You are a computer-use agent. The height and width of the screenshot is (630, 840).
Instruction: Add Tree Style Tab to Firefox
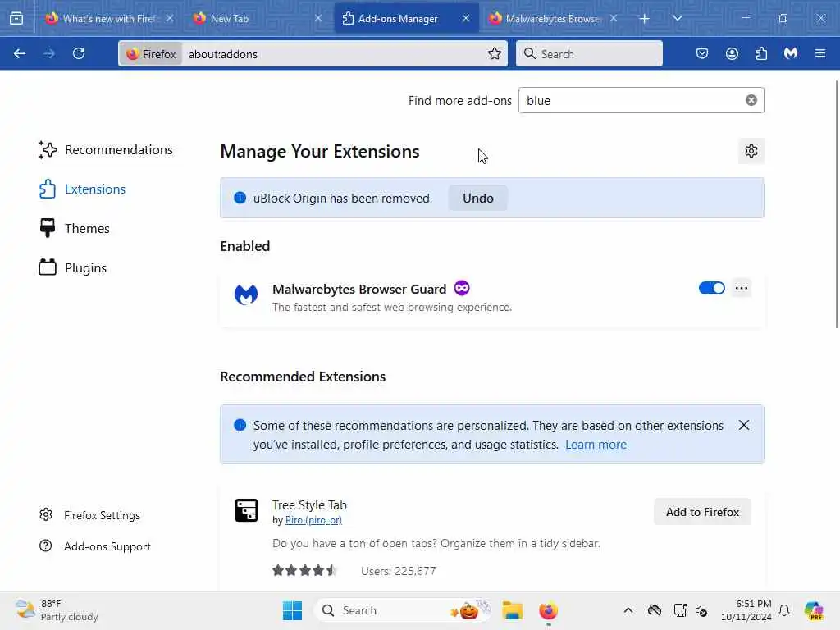click(x=702, y=512)
